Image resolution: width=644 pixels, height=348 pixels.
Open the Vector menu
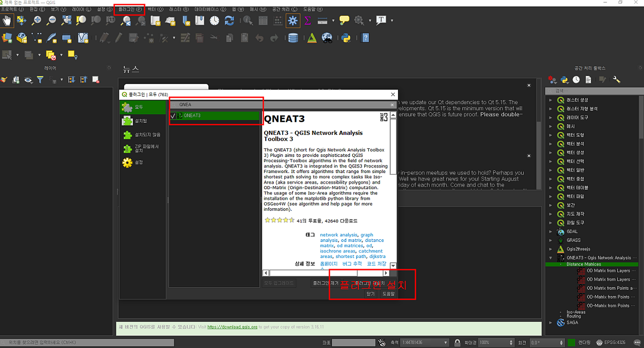[155, 10]
